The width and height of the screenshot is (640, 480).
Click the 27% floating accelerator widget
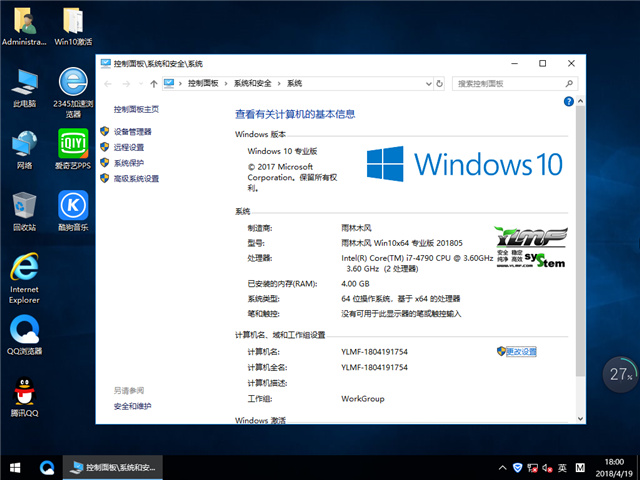pyautogui.click(x=620, y=374)
